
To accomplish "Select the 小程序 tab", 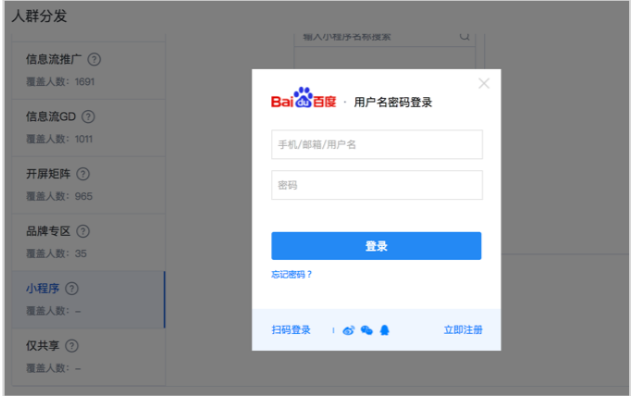I will (x=89, y=300).
